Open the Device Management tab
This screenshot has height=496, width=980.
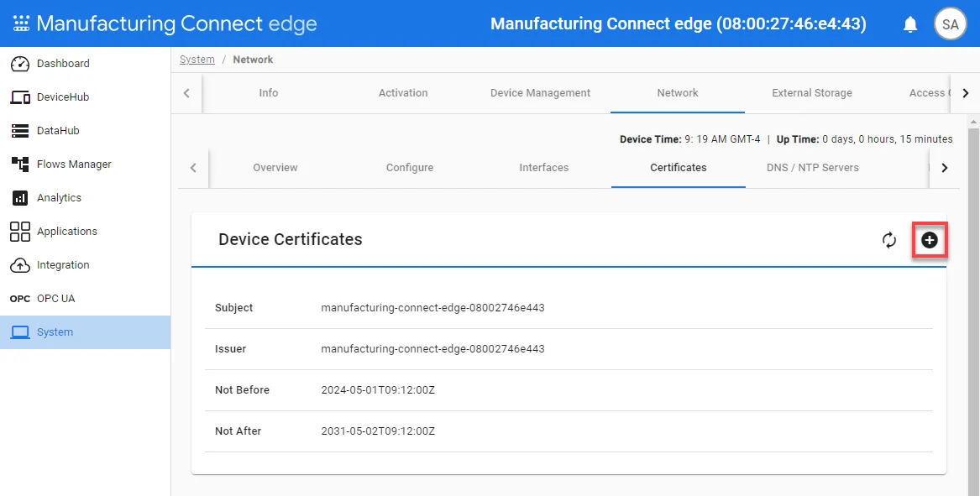(540, 93)
